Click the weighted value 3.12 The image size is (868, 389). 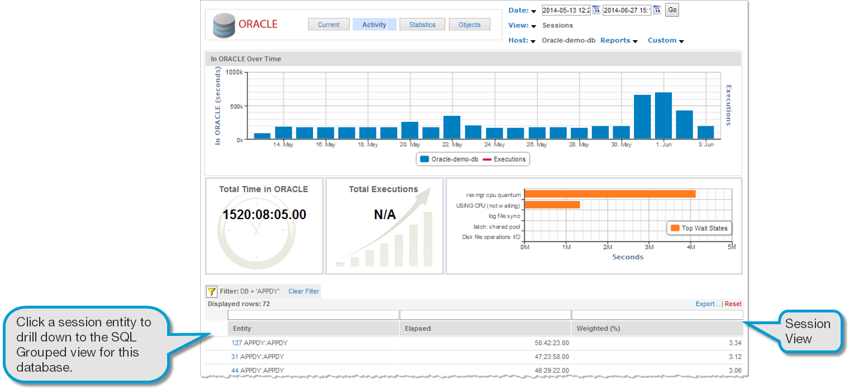coord(736,357)
